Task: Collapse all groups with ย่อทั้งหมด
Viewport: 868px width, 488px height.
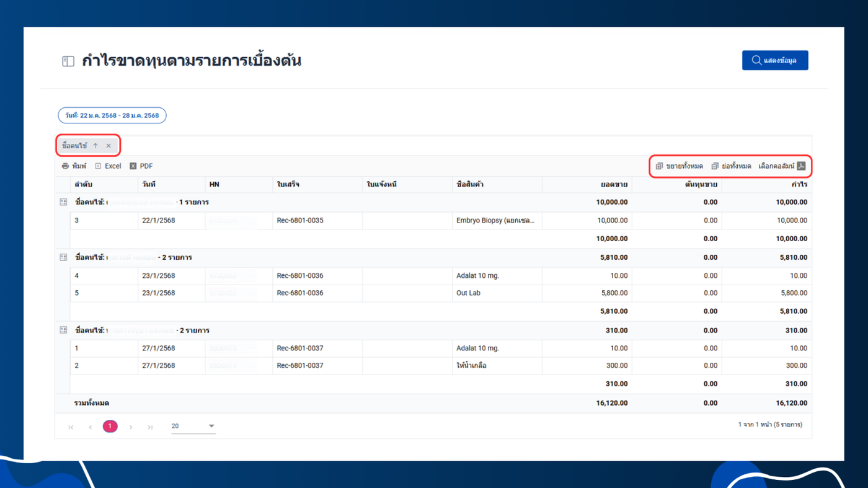Action: click(731, 166)
